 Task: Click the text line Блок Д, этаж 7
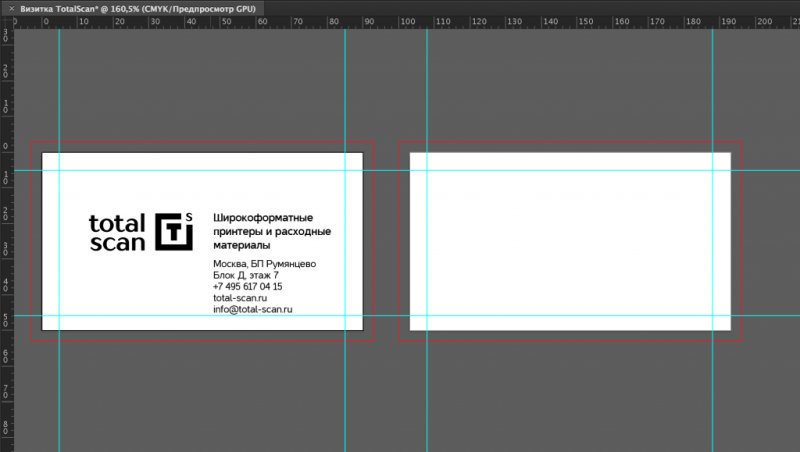click(x=246, y=275)
